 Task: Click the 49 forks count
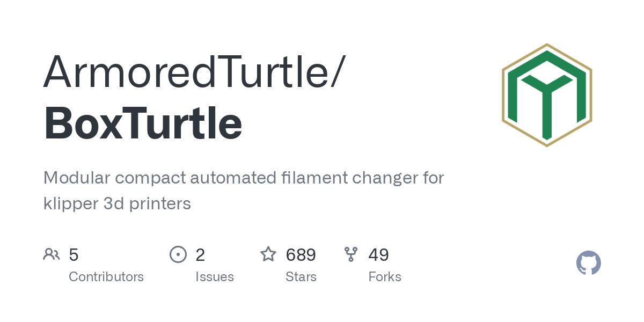[x=378, y=255]
